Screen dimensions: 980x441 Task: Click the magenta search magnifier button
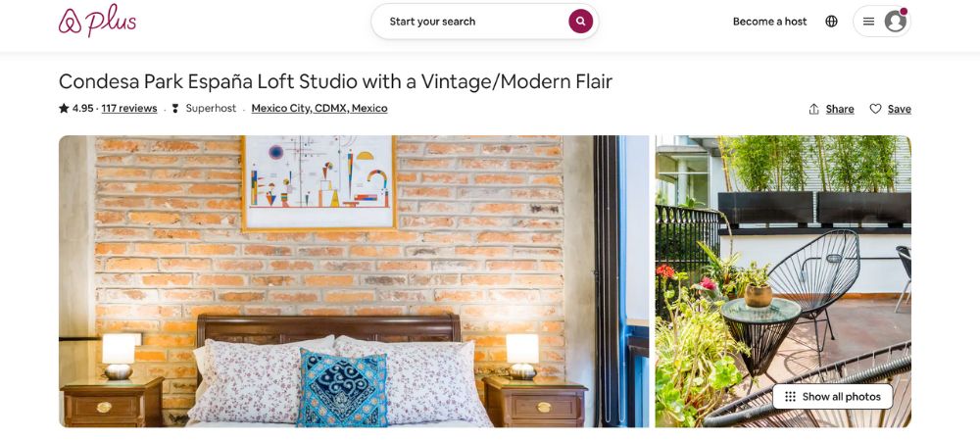click(580, 22)
